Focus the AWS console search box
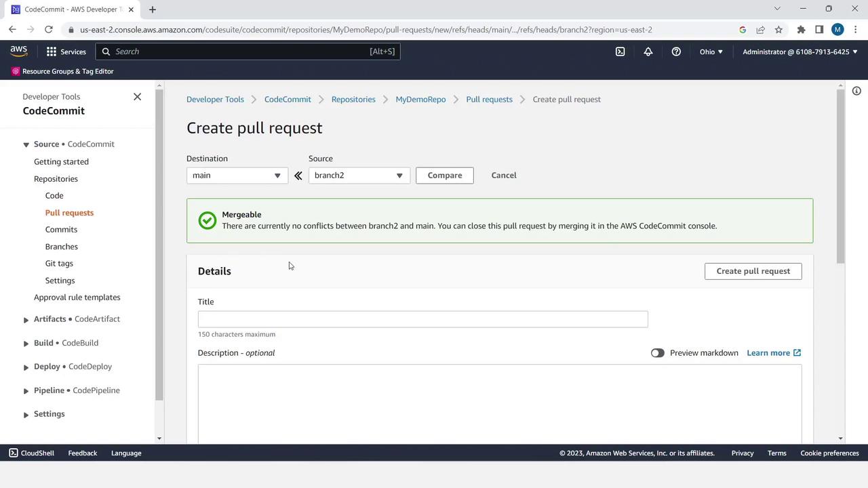Image resolution: width=868 pixels, height=488 pixels. (248, 52)
